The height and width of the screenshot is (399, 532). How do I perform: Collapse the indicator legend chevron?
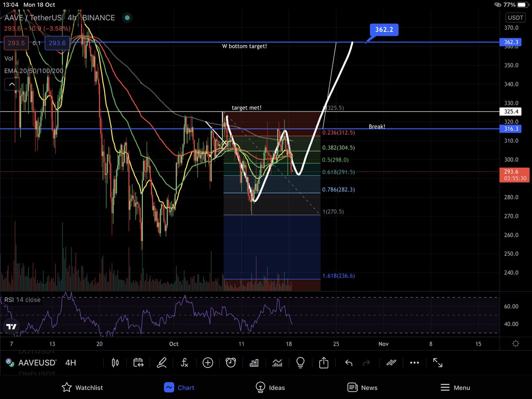[x=11, y=84]
